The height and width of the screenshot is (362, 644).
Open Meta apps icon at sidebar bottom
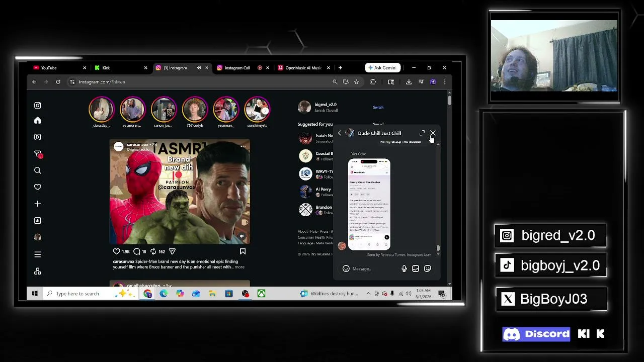tap(37, 271)
